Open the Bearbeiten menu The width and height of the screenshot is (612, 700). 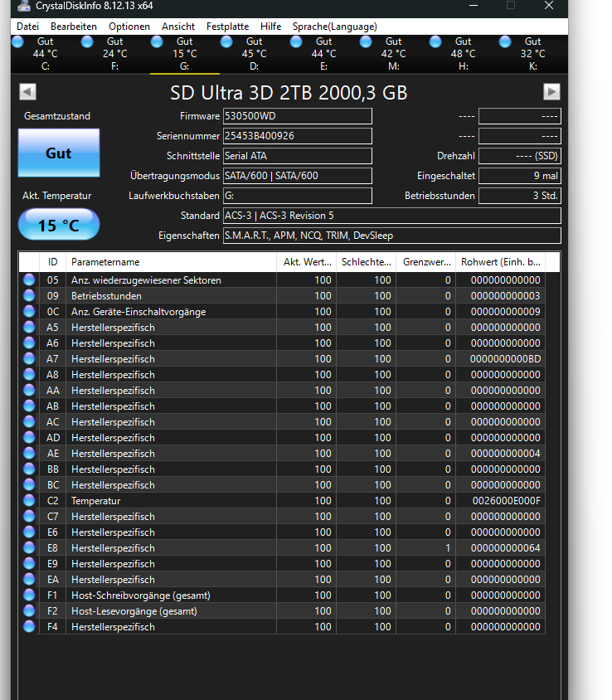(74, 27)
